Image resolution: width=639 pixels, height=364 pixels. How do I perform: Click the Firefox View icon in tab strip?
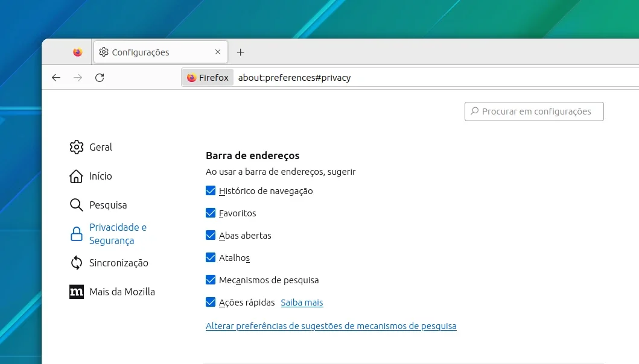(77, 52)
